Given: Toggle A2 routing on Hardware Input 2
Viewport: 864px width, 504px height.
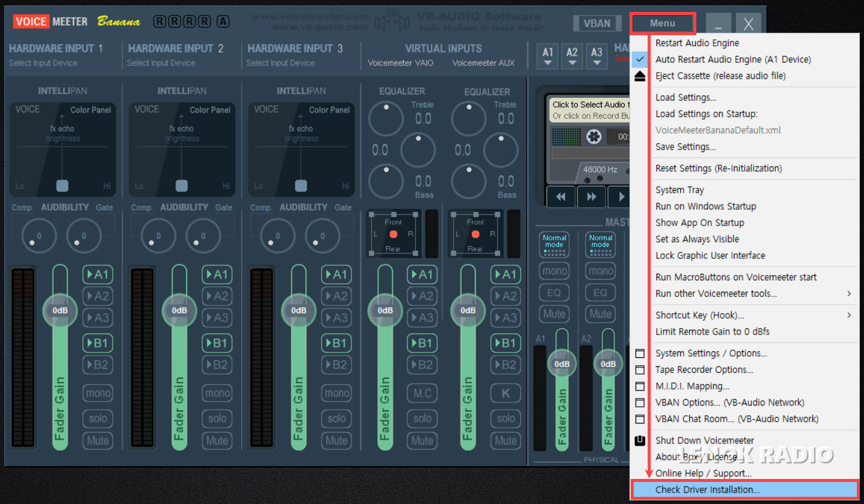Looking at the screenshot, I should click(x=217, y=296).
